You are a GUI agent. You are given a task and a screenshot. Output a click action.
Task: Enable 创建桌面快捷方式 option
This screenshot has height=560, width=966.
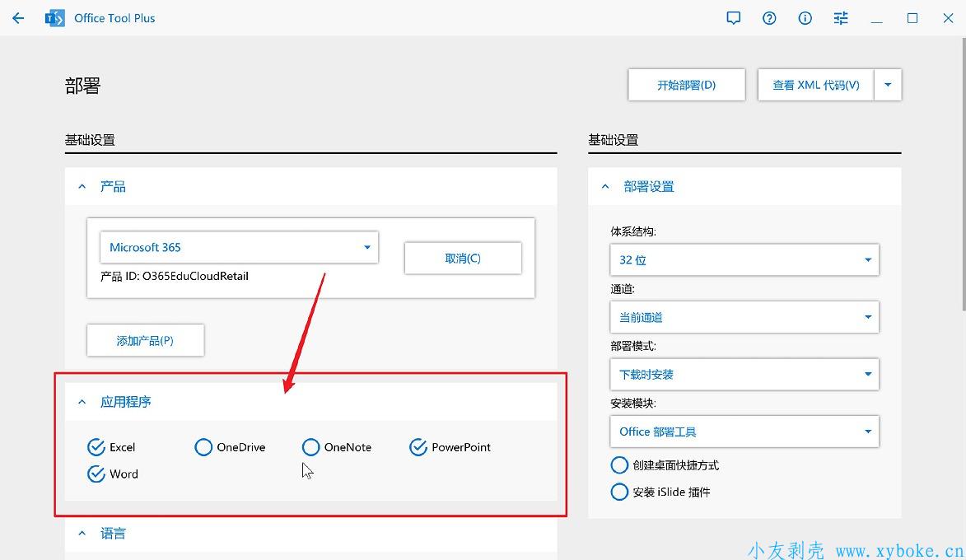619,465
